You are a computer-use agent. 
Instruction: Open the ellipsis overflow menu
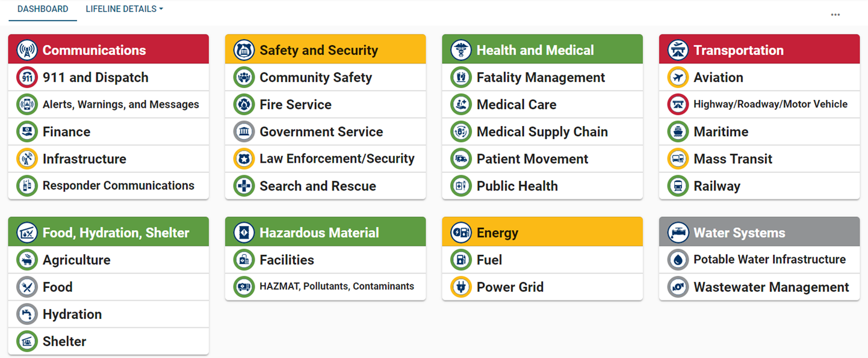pos(835,14)
